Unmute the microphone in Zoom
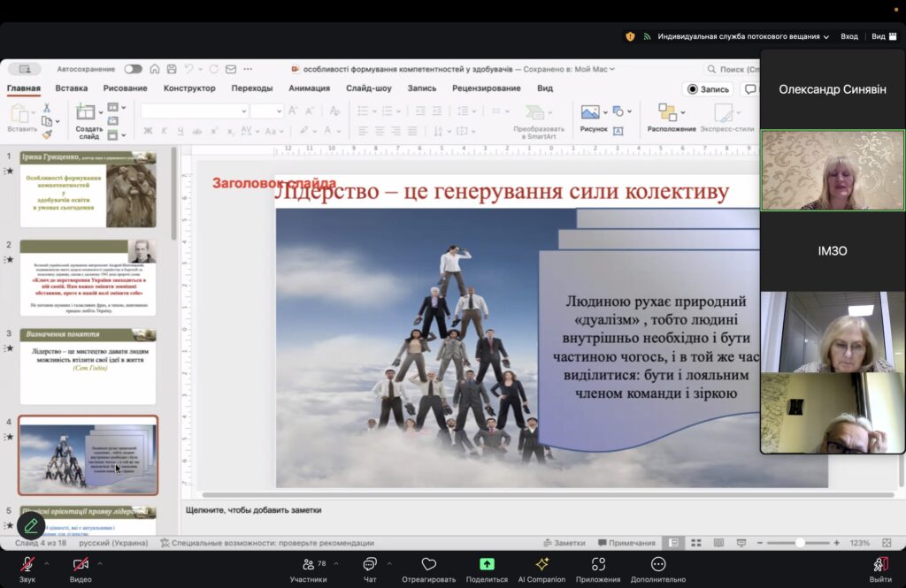This screenshot has height=588, width=906. tap(27, 564)
